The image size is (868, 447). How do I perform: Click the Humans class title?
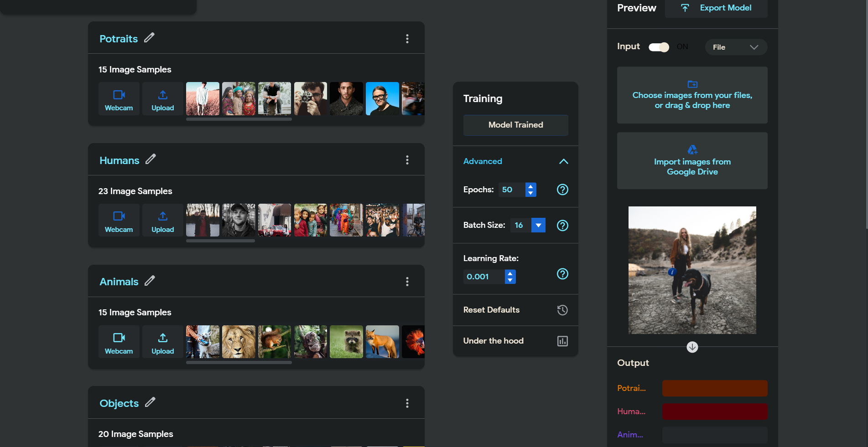point(120,160)
